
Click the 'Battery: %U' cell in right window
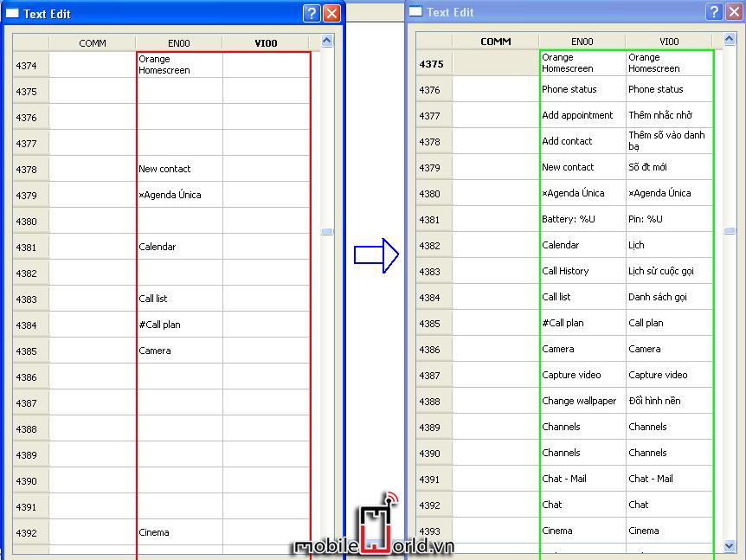582,219
